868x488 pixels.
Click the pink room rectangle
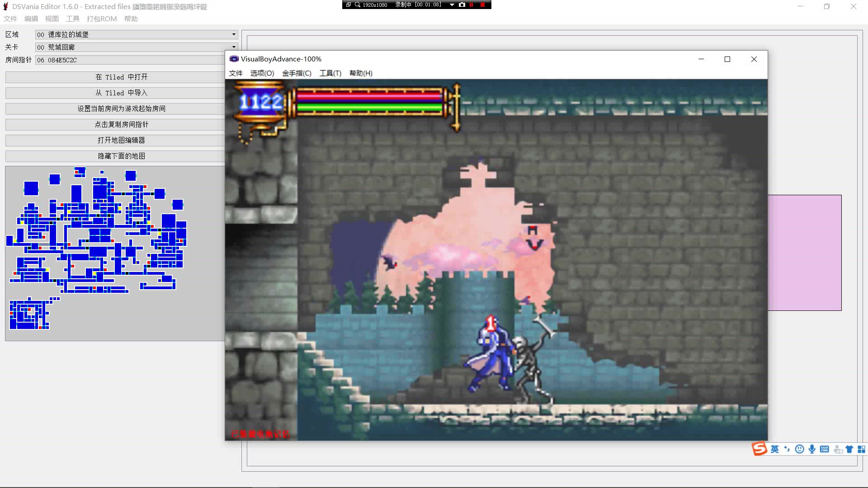pyautogui.click(x=804, y=253)
